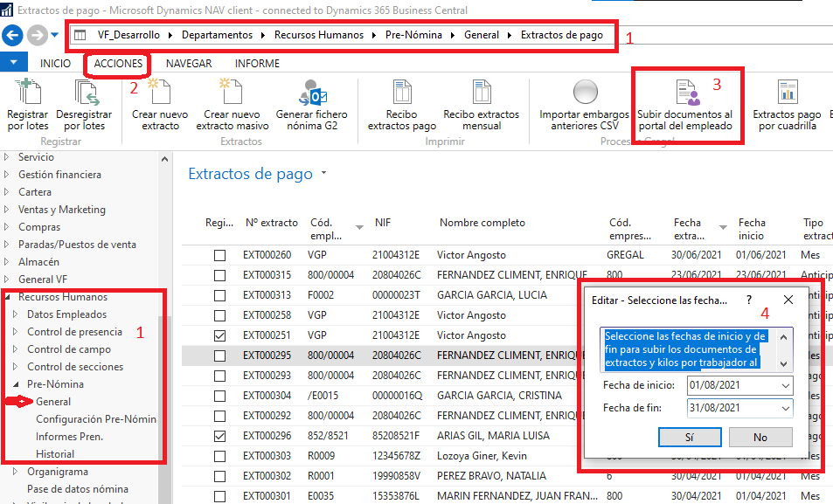The height and width of the screenshot is (504, 833).
Task: Open the Fecha de inicio dropdown
Action: pos(783,385)
